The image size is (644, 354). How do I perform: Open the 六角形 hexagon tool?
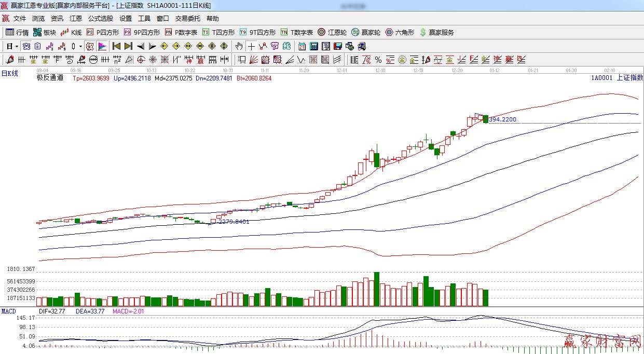(400, 32)
